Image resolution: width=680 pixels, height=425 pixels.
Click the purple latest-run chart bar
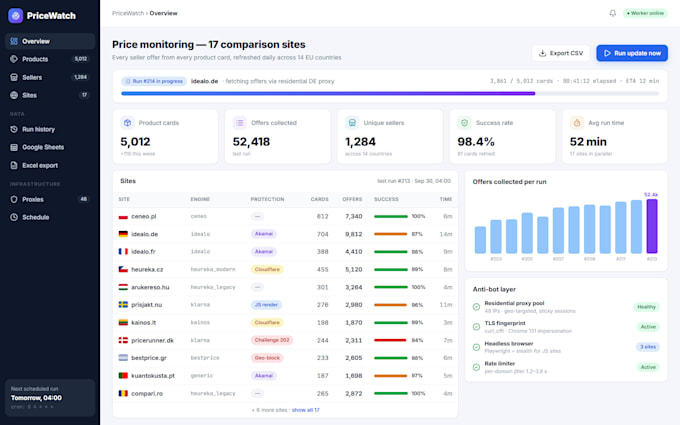click(x=652, y=226)
